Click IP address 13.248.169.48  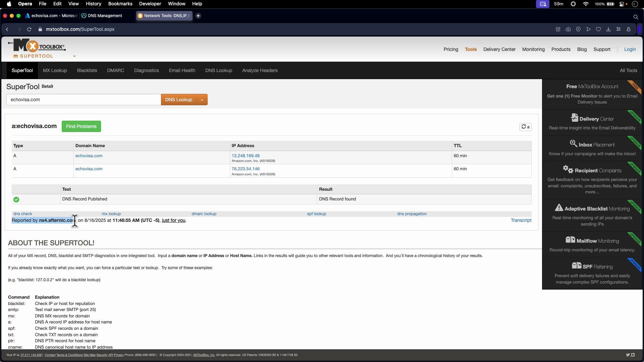point(246,156)
